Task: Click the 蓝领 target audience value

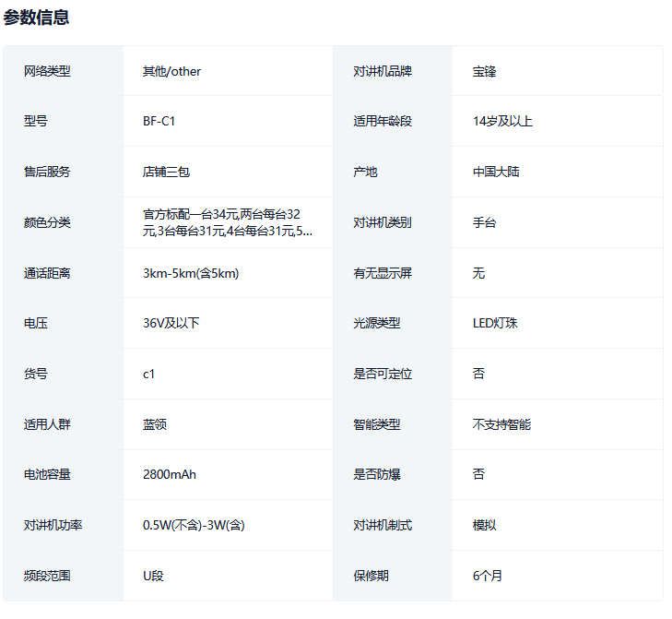Action: click(155, 424)
